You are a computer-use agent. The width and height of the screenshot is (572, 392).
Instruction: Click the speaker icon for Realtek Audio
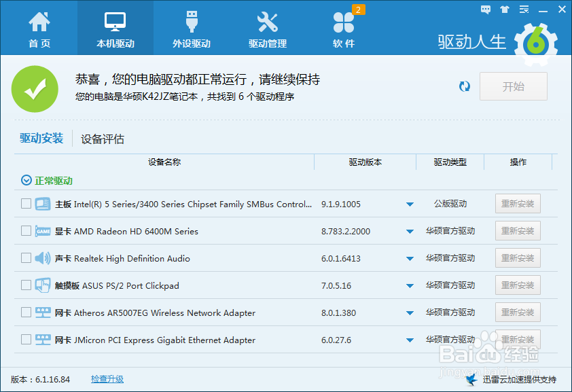[43, 257]
